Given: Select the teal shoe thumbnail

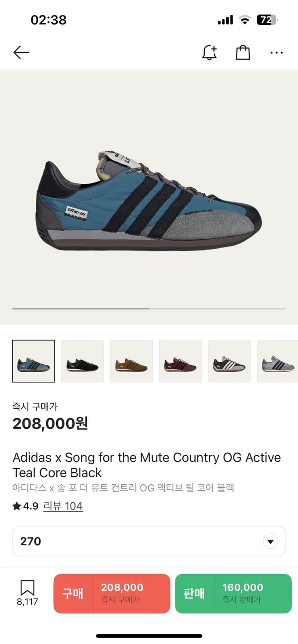Looking at the screenshot, I should 34,361.
